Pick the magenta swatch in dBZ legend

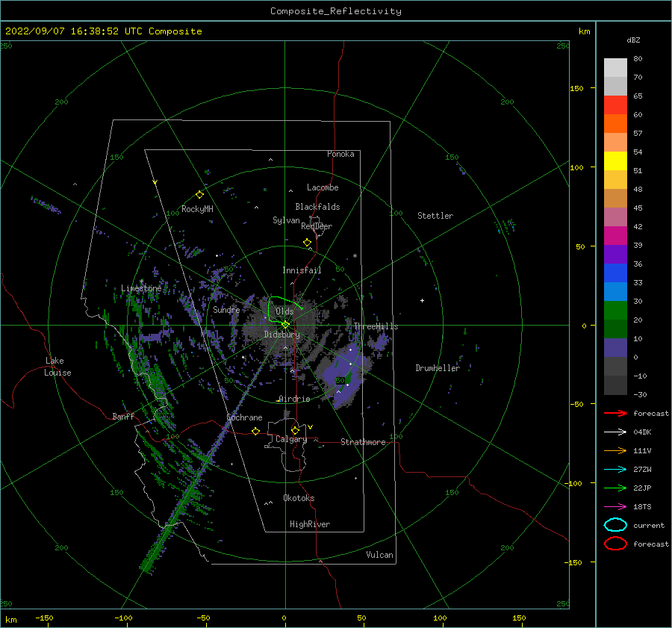(x=615, y=236)
